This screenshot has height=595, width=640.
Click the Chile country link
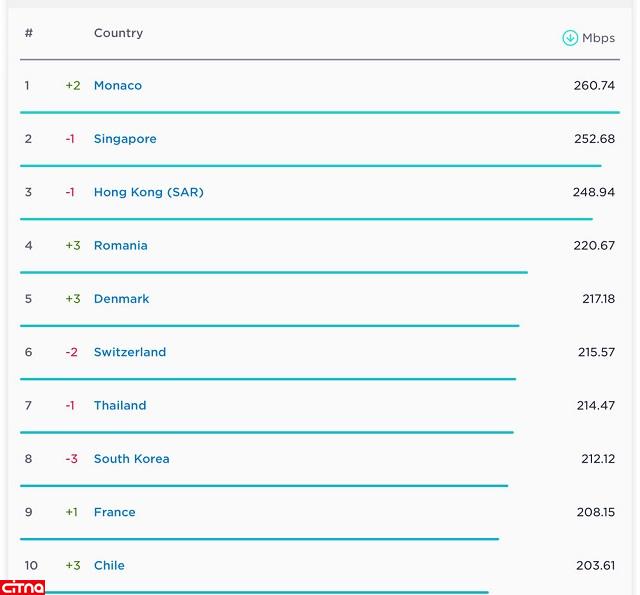(x=109, y=566)
